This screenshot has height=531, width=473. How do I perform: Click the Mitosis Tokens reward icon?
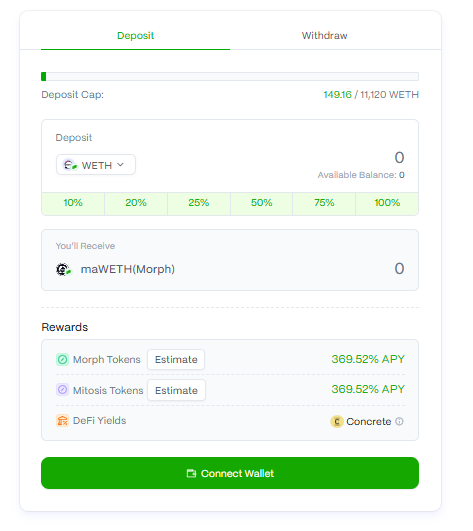pos(63,390)
